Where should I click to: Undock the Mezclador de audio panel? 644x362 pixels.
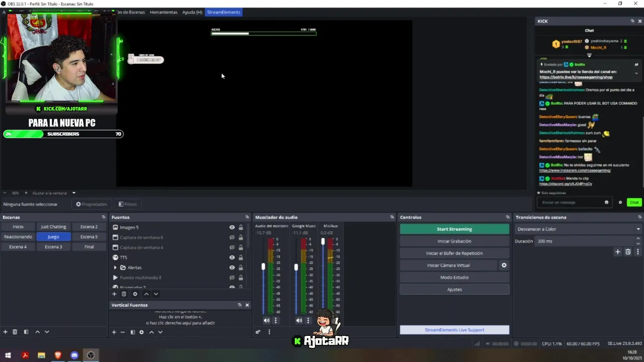tap(392, 217)
